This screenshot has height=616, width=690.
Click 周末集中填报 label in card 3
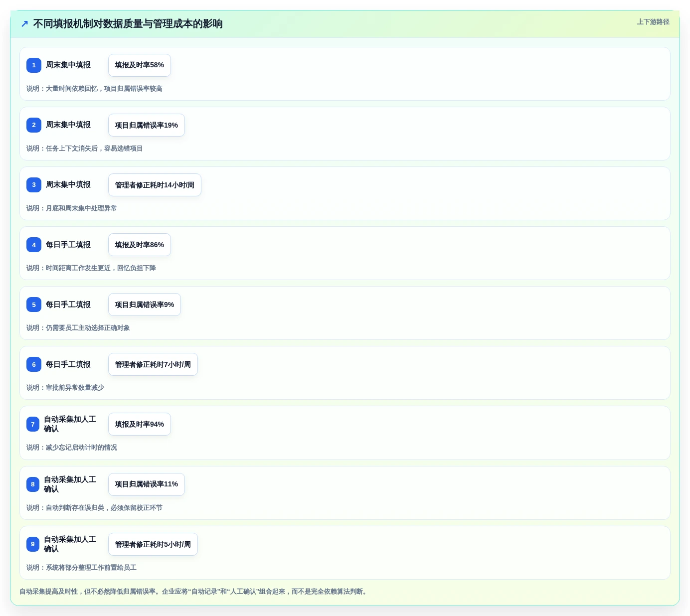coord(68,185)
